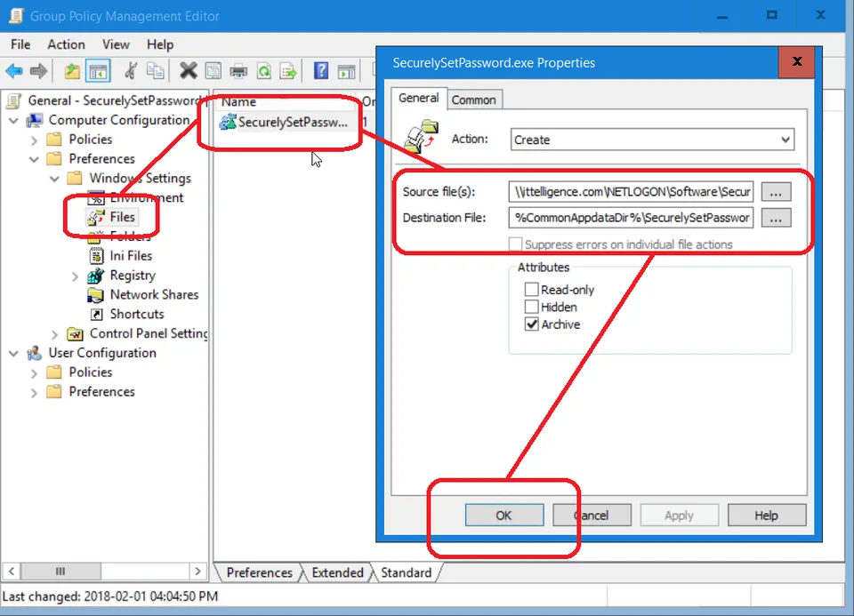This screenshot has height=616, width=854.
Task: Expand Control Panel Settings node
Action: 54,334
